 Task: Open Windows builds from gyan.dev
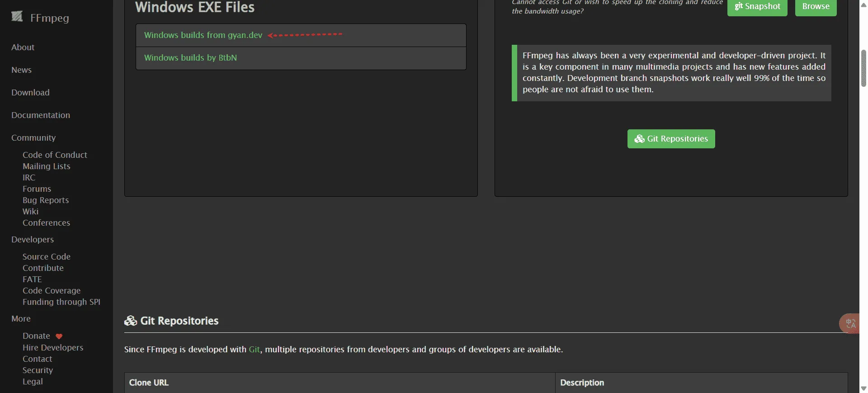click(203, 35)
